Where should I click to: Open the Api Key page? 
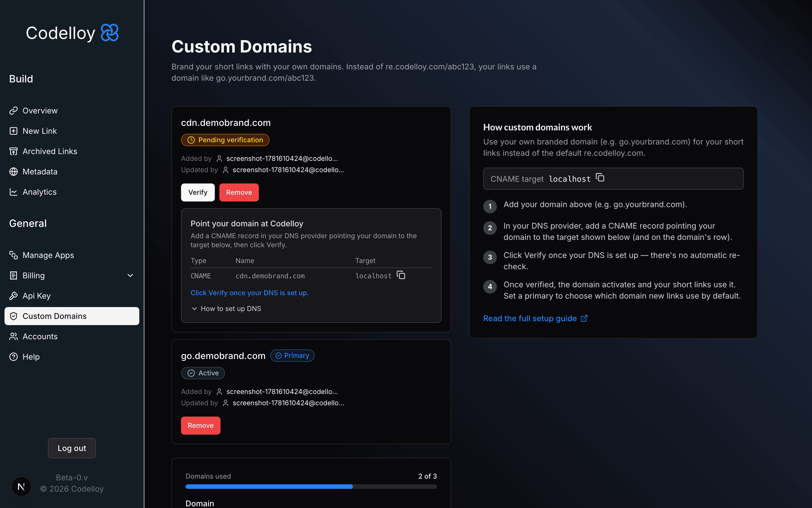tap(72, 296)
